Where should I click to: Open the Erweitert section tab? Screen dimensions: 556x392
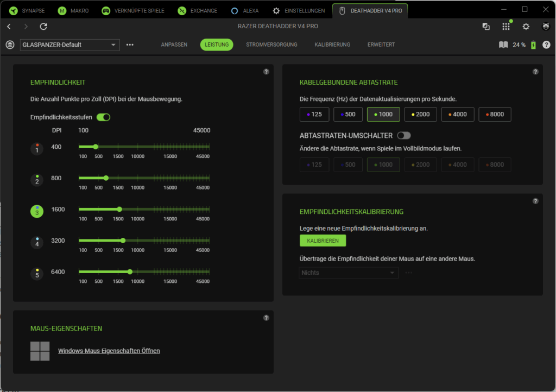point(381,45)
